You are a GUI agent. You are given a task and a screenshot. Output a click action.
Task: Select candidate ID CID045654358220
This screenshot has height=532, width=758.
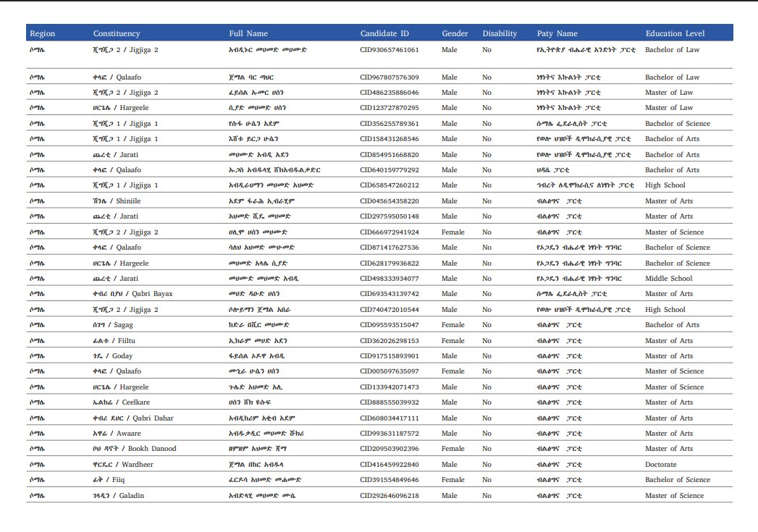coord(389,201)
